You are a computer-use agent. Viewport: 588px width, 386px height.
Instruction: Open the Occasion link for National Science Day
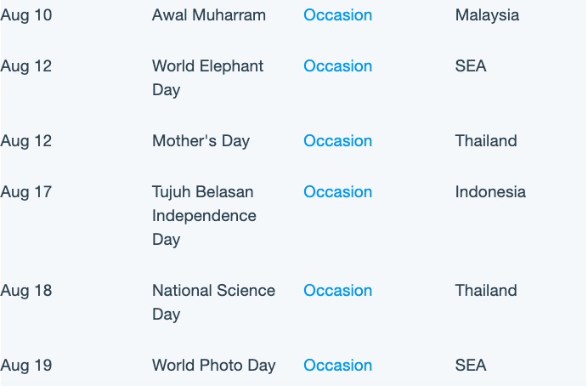tap(337, 291)
